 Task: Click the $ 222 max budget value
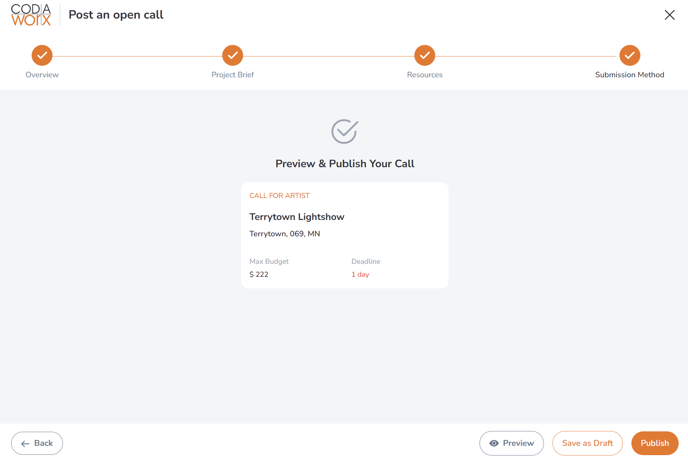coord(259,274)
